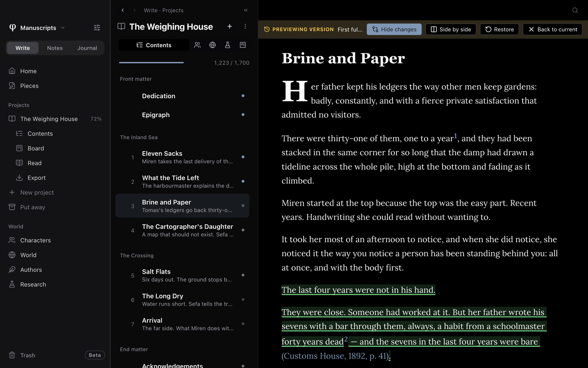Collapse the contents panel with double chevron
Image resolution: width=588 pixels, height=368 pixels.
[x=246, y=10]
